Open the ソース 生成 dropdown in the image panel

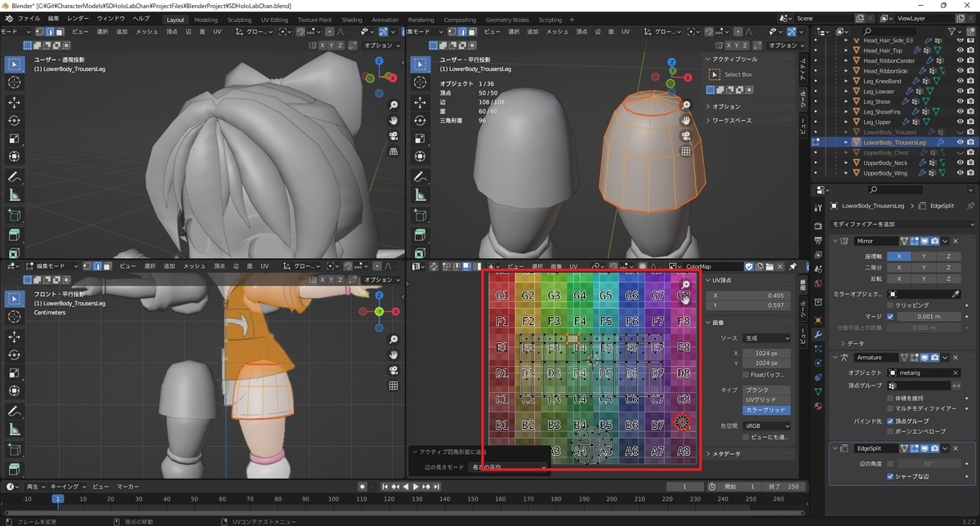tap(766, 338)
